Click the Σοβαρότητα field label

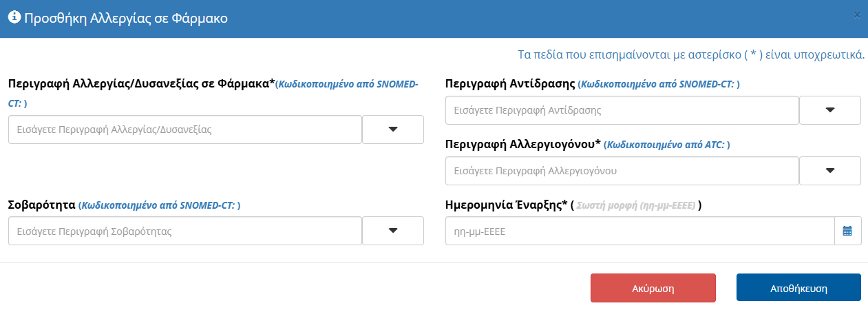pos(42,205)
